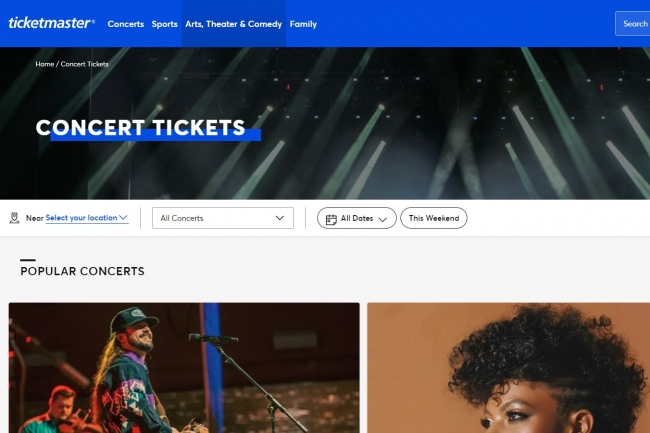Click the Search field in header
Image resolution: width=650 pixels, height=433 pixels.
[x=633, y=24]
